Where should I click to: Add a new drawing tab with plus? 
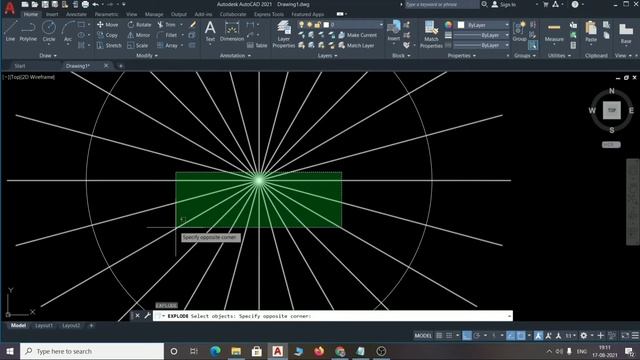(x=120, y=66)
